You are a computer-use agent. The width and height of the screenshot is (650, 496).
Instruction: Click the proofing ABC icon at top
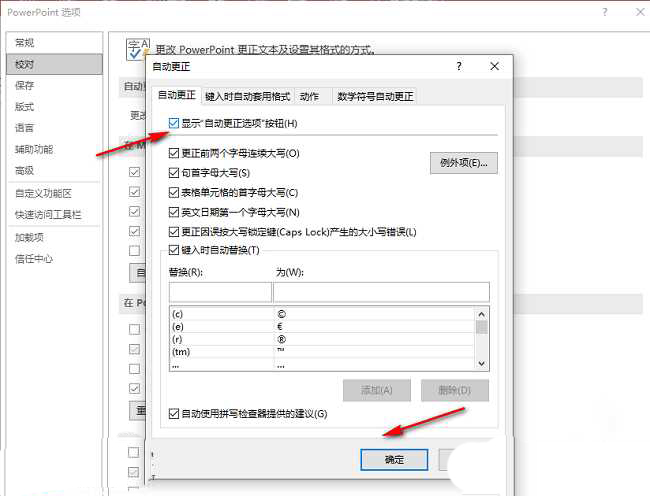tap(137, 48)
